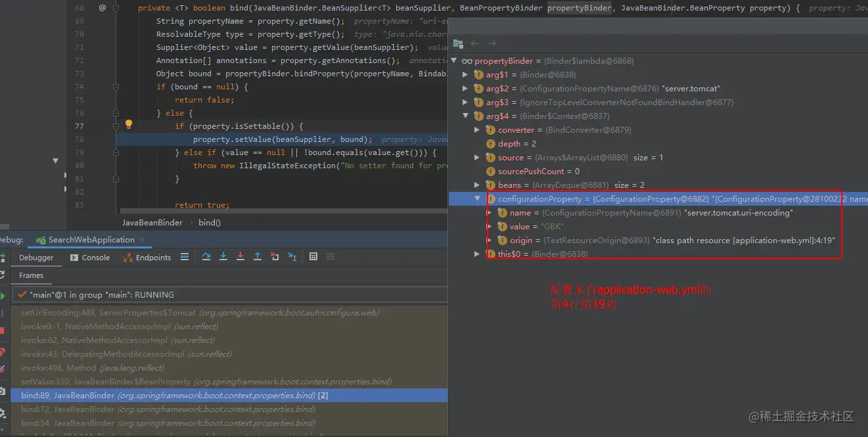Screen dimensions: 868x437
Task: Click the back arrow in the inspect popup
Action: point(475,43)
